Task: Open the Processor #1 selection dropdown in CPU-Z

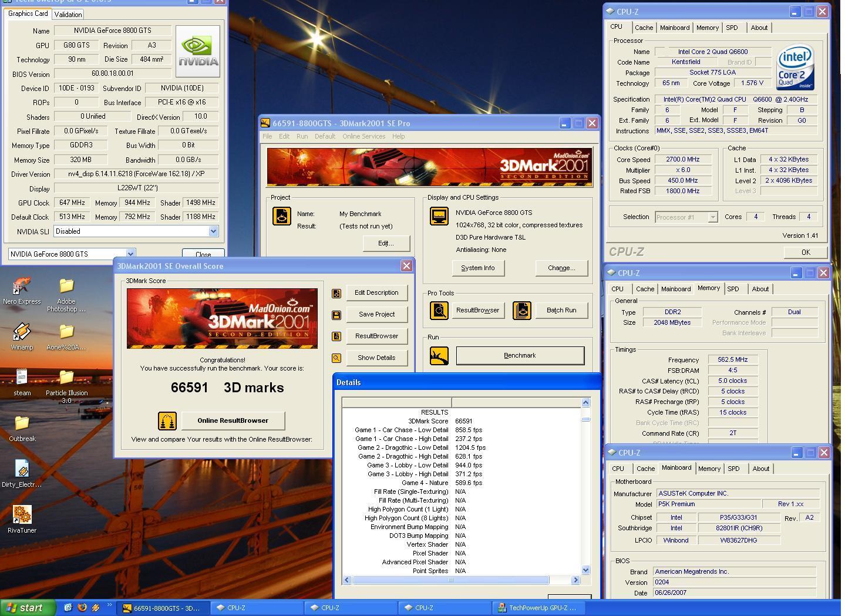Action: click(713, 217)
